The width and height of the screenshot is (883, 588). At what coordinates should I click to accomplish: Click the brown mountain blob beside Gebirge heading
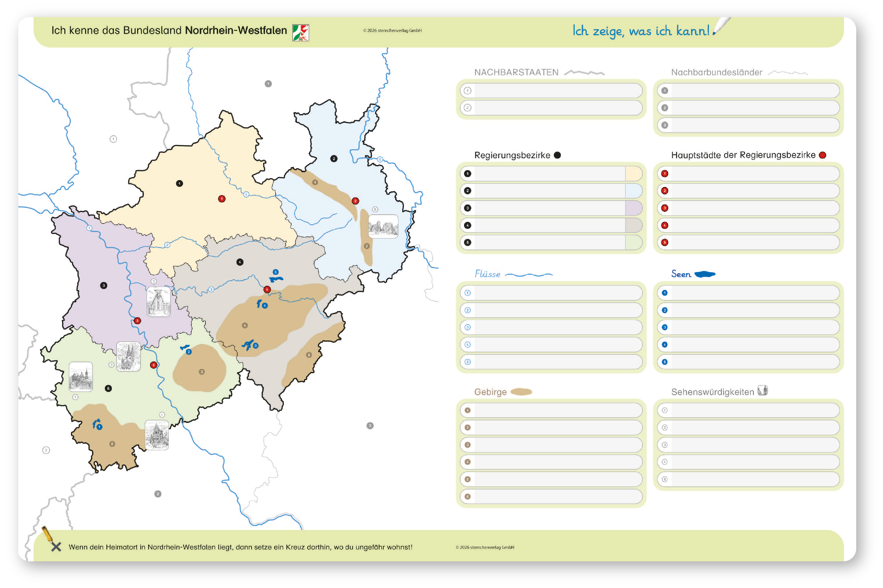click(x=521, y=392)
